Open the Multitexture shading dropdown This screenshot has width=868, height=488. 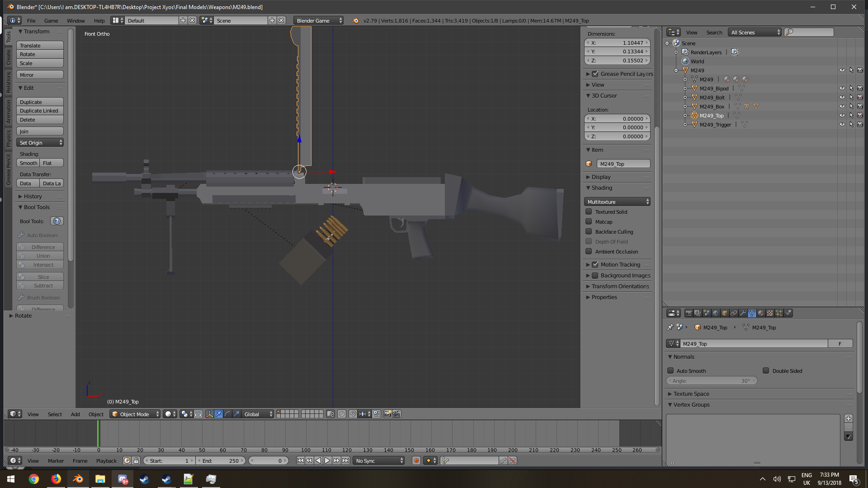617,202
